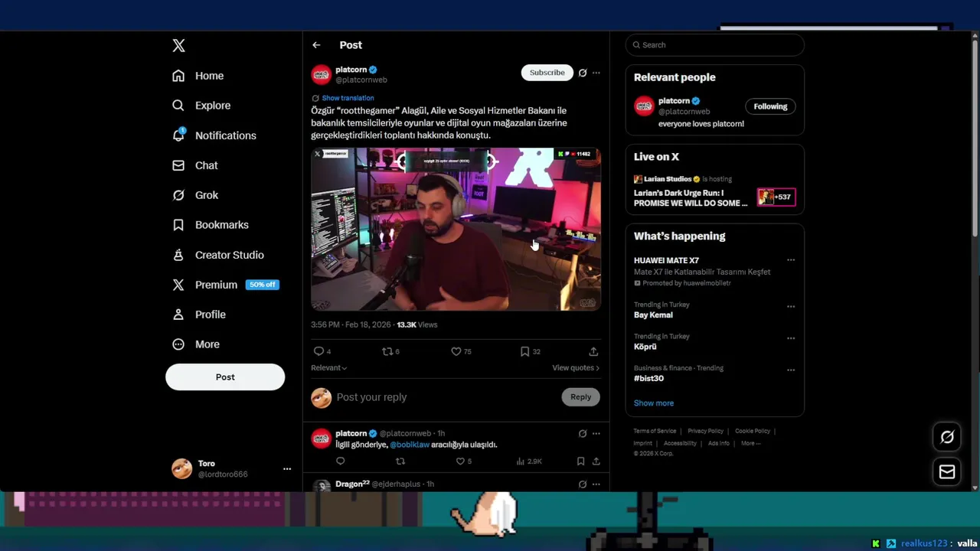This screenshot has width=980, height=551.
Task: Open the @bobiklaw mention link
Action: point(410,445)
